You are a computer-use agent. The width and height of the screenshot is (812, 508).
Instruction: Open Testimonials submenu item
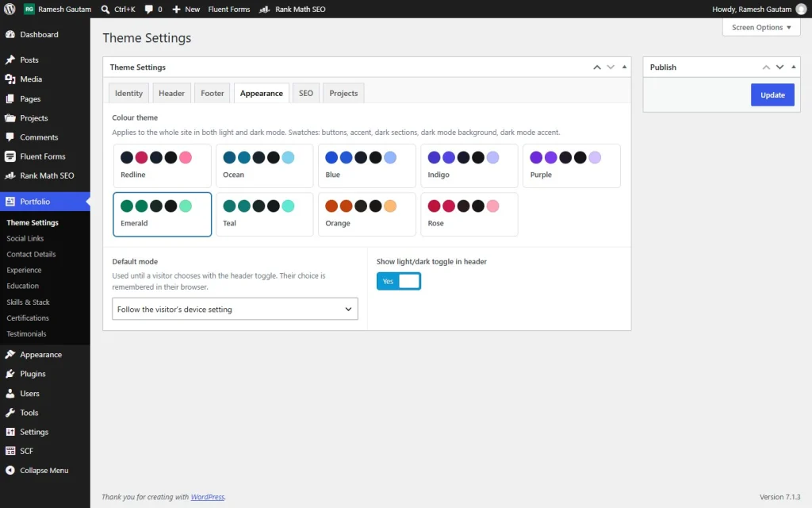(x=26, y=334)
